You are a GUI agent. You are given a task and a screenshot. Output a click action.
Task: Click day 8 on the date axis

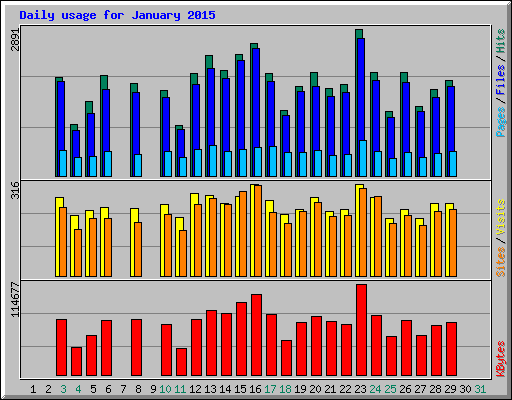pos(138,389)
